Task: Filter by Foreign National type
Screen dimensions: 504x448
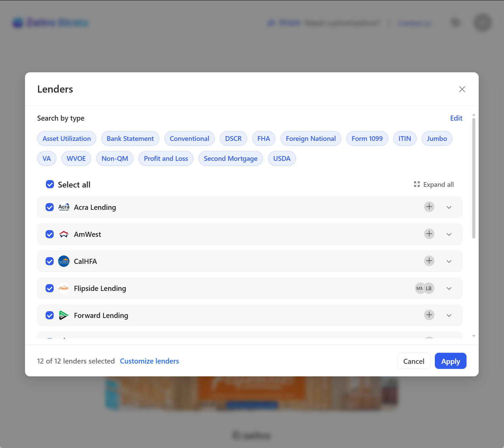Action: pyautogui.click(x=311, y=139)
